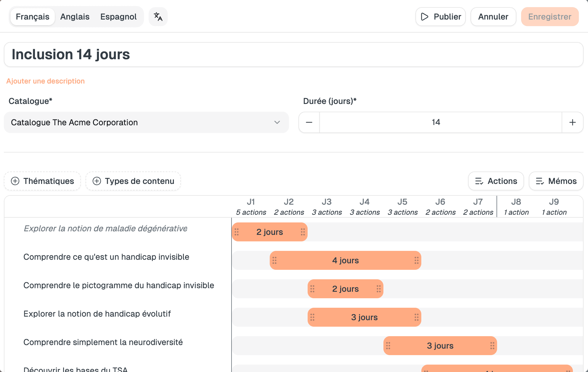The image size is (588, 372).
Task: Click the left drag handle of the 2 jours bar
Action: pyautogui.click(x=237, y=232)
